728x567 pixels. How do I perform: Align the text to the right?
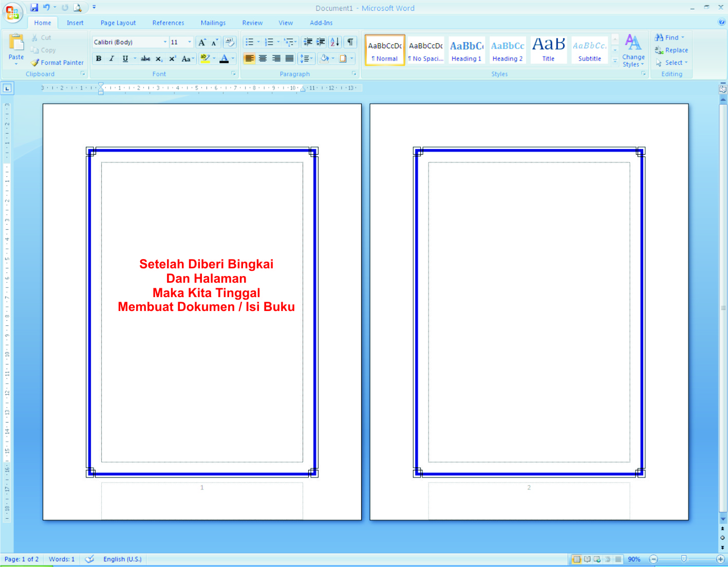pos(276,59)
